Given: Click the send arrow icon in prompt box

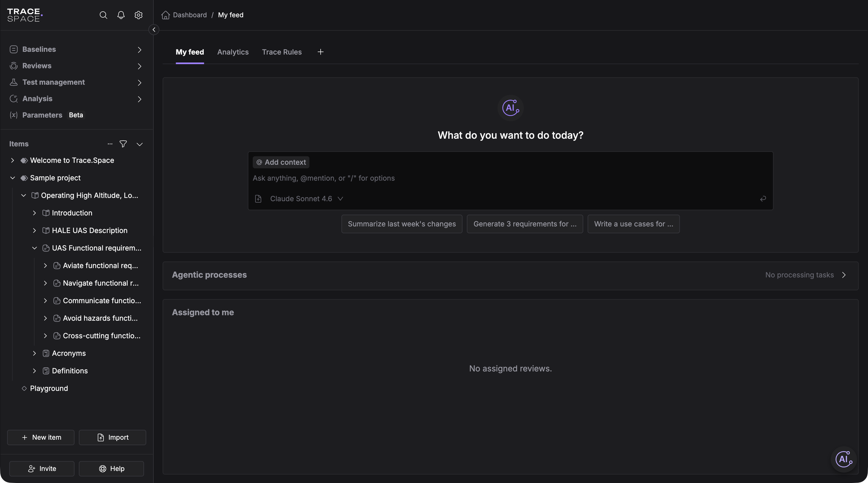Looking at the screenshot, I should pyautogui.click(x=763, y=199).
